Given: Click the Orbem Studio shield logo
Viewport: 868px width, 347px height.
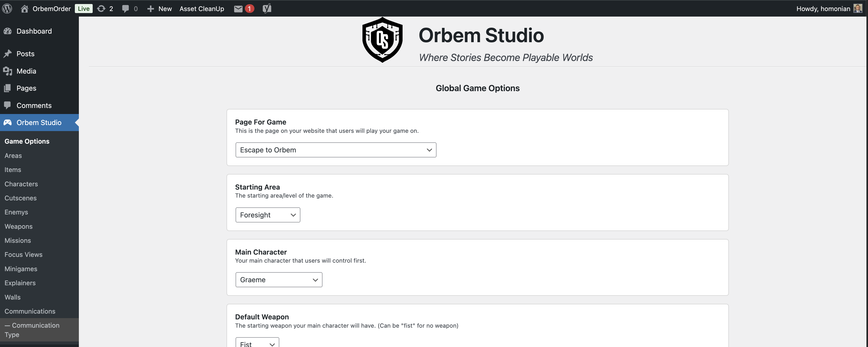Looking at the screenshot, I should 382,40.
